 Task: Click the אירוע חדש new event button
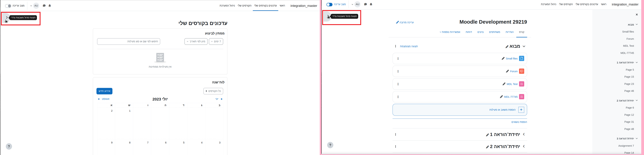[x=105, y=91]
